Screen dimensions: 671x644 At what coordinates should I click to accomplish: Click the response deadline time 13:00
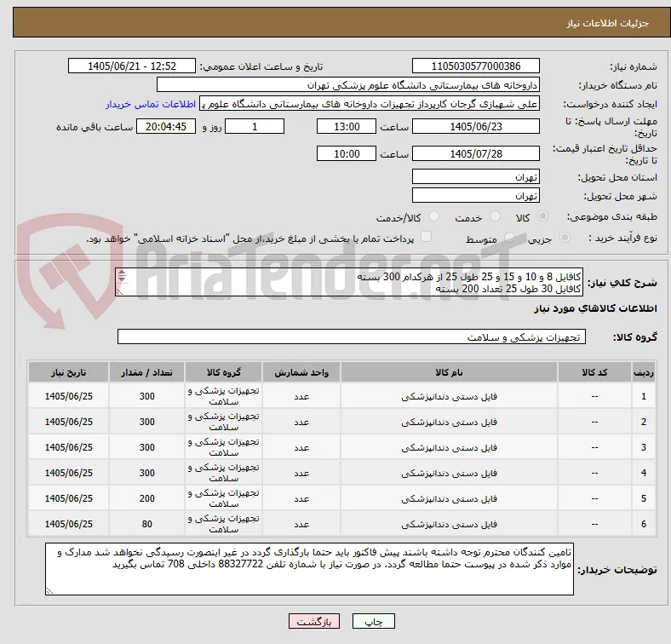pyautogui.click(x=347, y=126)
